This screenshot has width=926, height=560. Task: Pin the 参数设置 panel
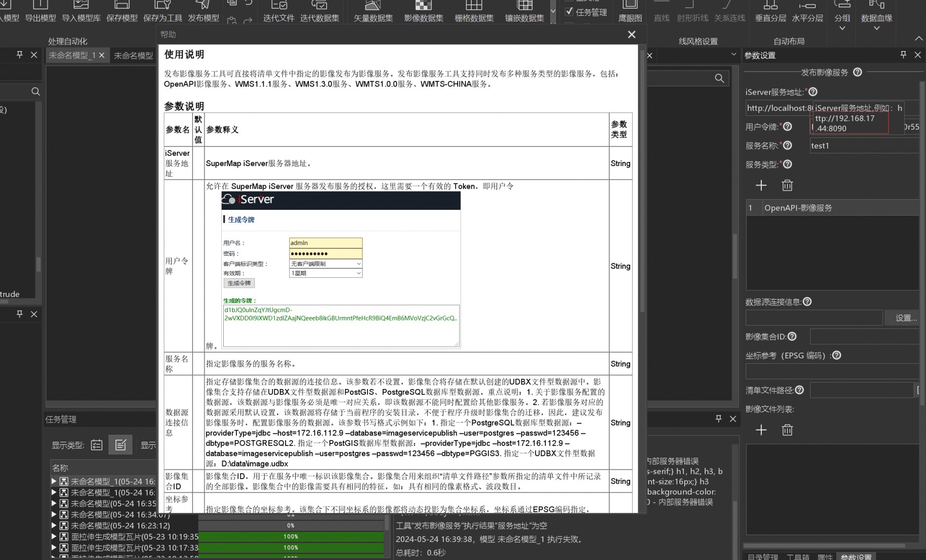click(903, 55)
